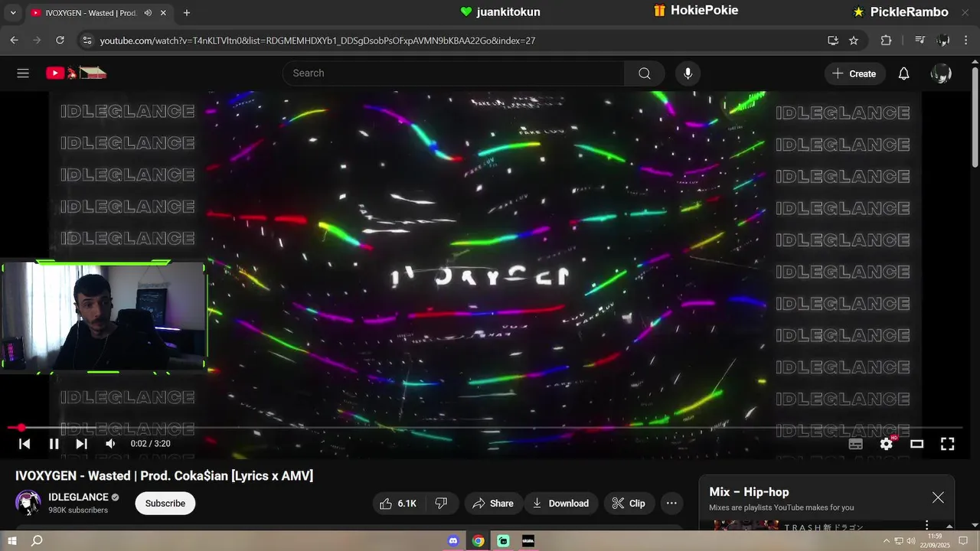Image resolution: width=980 pixels, height=551 pixels.
Task: Open Discord from the taskbar
Action: tap(453, 541)
